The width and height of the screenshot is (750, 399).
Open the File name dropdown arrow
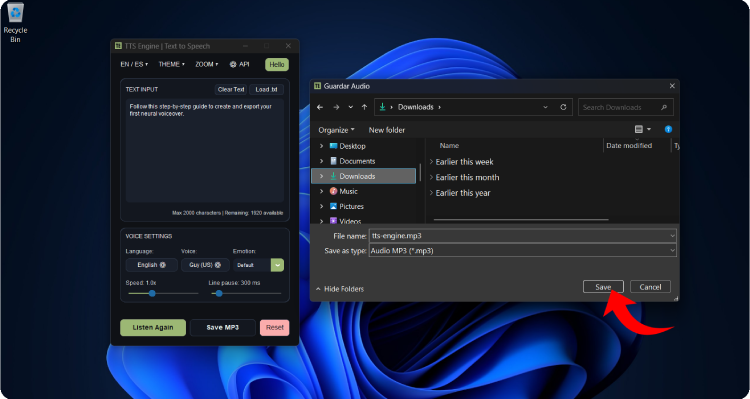pos(673,236)
